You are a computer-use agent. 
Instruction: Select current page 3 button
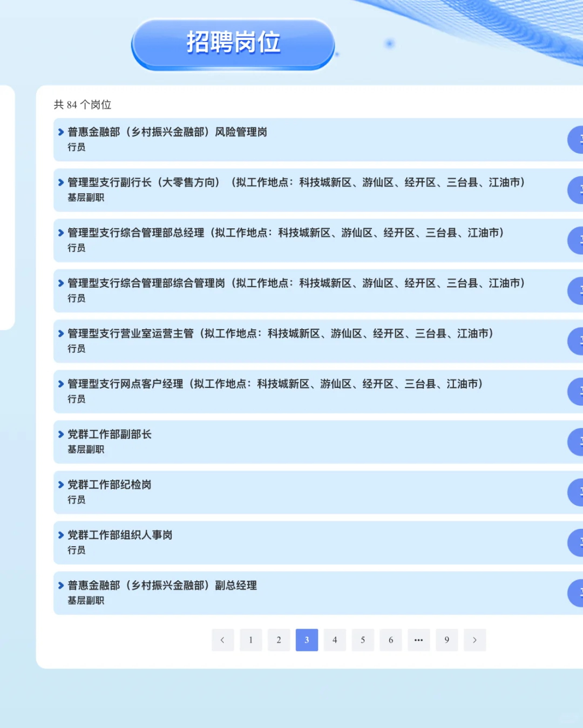pyautogui.click(x=307, y=640)
